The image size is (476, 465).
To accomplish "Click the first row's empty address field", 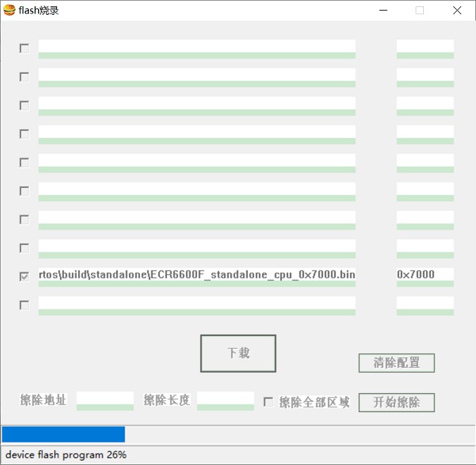I will click(425, 46).
